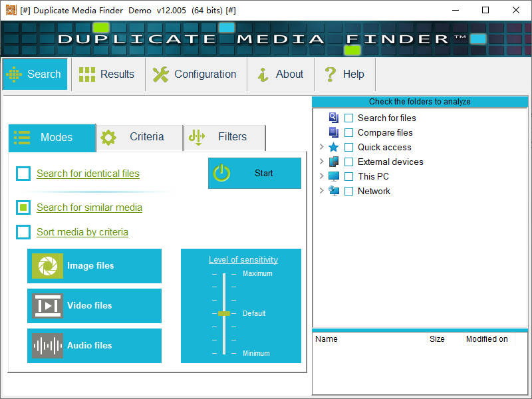Check the This PC checkbox
This screenshot has width=532, height=399.
(348, 176)
